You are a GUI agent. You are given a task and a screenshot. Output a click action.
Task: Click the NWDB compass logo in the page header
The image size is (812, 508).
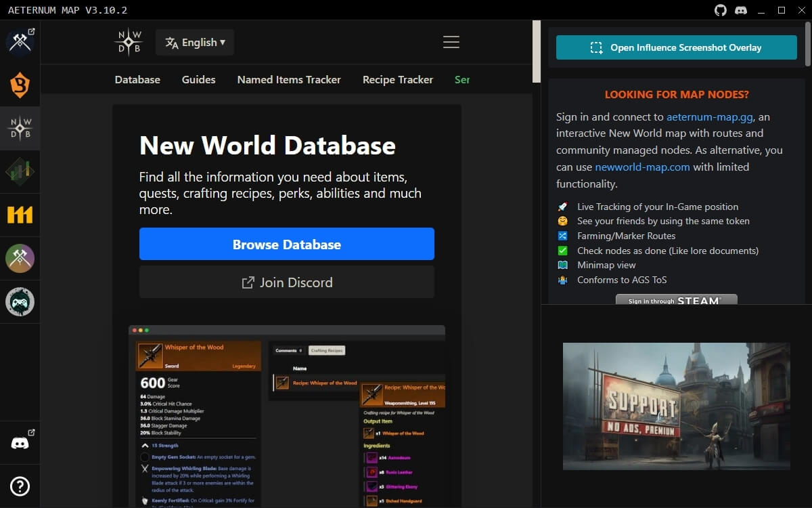(129, 43)
